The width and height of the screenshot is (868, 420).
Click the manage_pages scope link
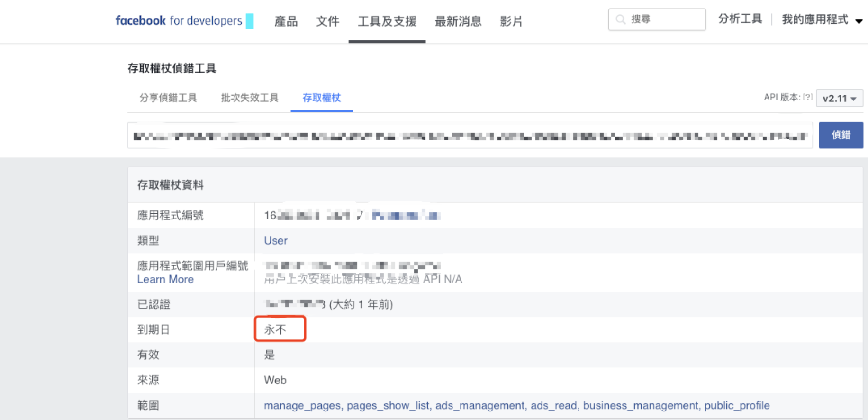(302, 406)
